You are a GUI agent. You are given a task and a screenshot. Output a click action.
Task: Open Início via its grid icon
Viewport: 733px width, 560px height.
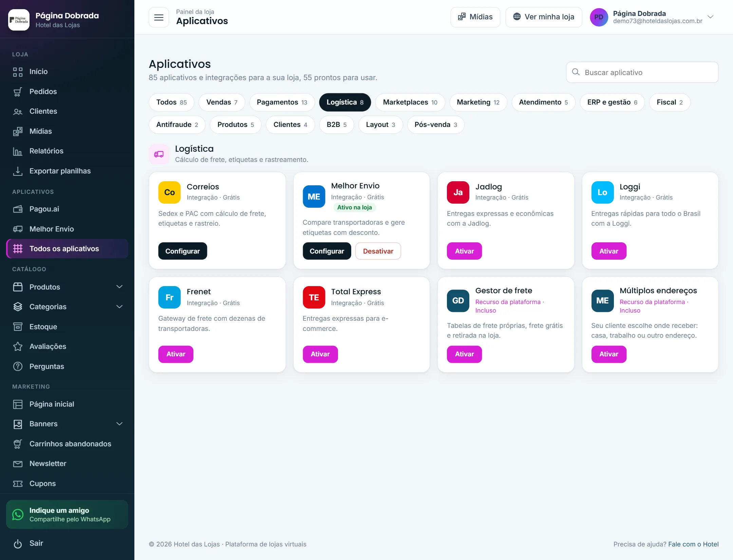click(x=18, y=72)
